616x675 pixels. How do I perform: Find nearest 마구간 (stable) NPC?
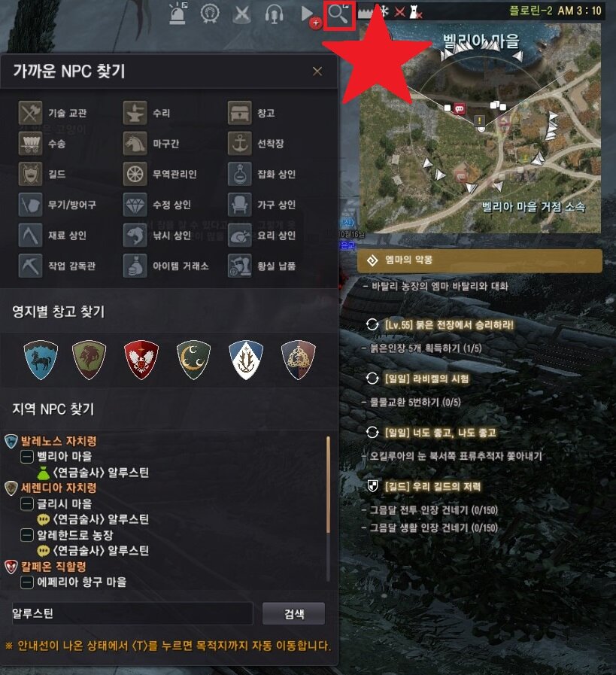coord(135,143)
